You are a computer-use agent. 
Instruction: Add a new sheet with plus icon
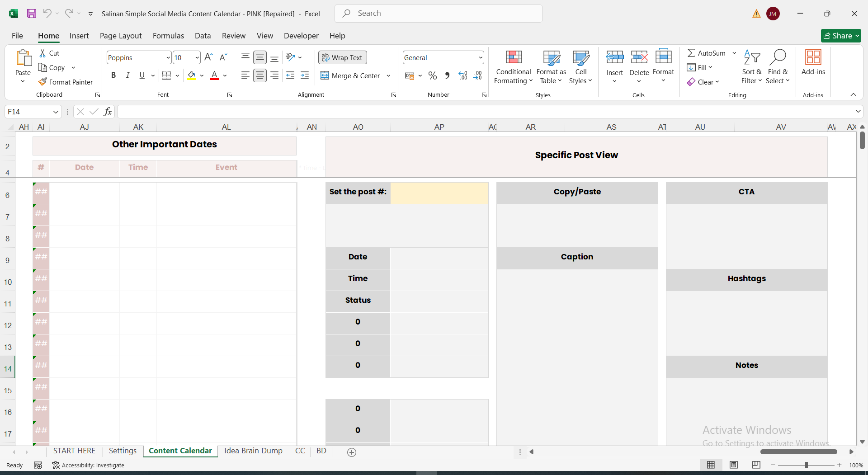click(x=352, y=452)
